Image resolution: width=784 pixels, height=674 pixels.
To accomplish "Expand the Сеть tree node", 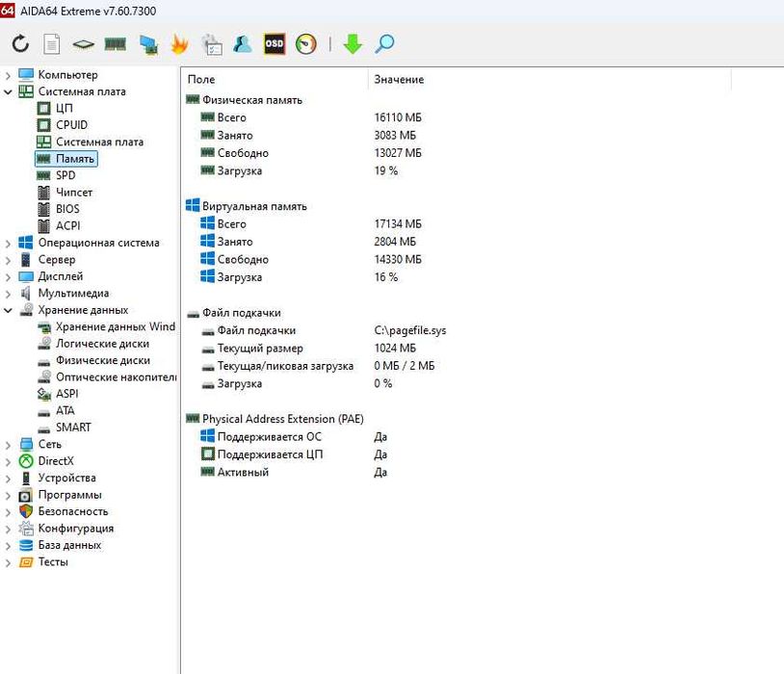I will [x=8, y=445].
